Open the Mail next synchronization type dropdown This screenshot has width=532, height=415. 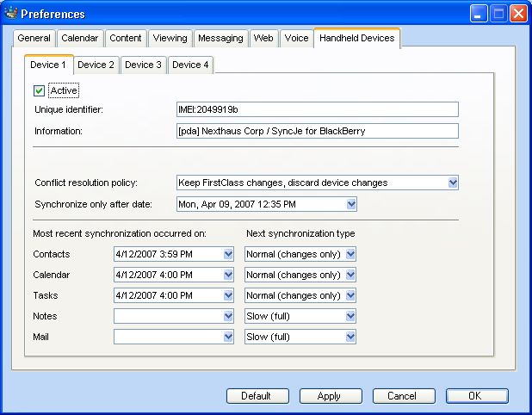pyautogui.click(x=350, y=337)
